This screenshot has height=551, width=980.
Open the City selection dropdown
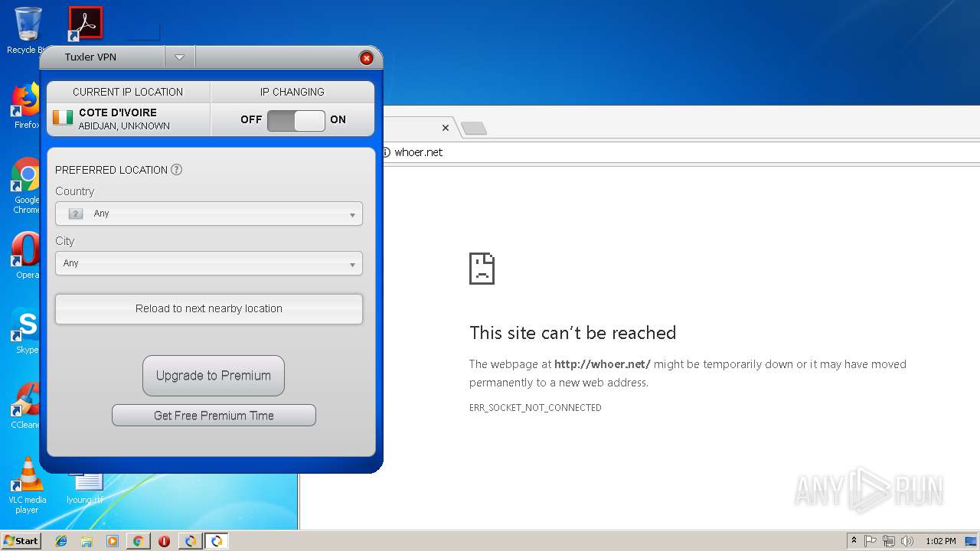(209, 263)
